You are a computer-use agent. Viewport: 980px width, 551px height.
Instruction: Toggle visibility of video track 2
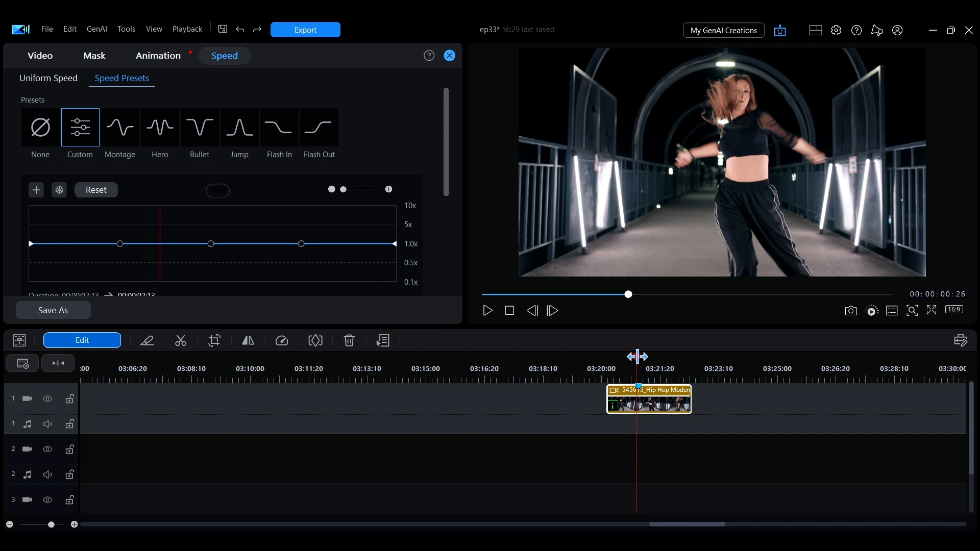47,449
